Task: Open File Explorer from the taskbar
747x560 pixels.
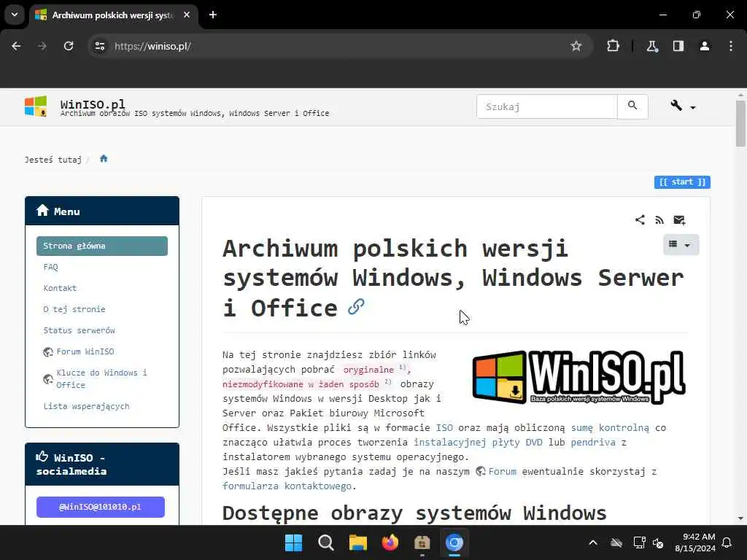Action: [x=357, y=542]
